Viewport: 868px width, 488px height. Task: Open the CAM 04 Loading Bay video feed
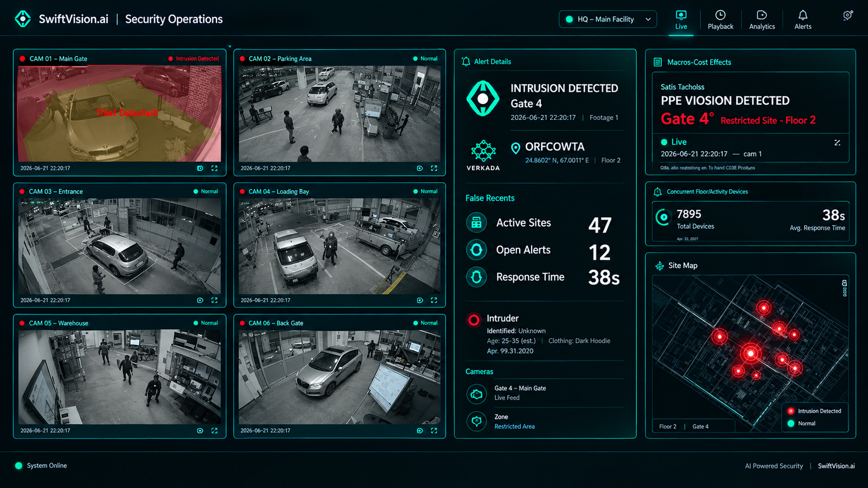pos(340,246)
